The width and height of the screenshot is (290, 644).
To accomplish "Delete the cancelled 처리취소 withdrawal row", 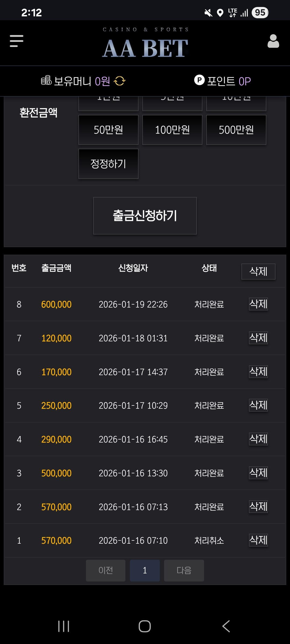I will pos(258,540).
